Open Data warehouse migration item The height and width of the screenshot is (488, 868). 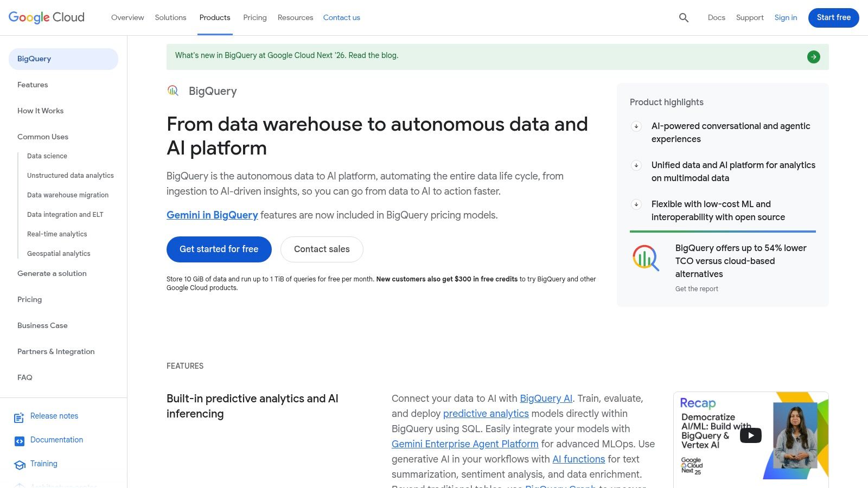tap(68, 195)
